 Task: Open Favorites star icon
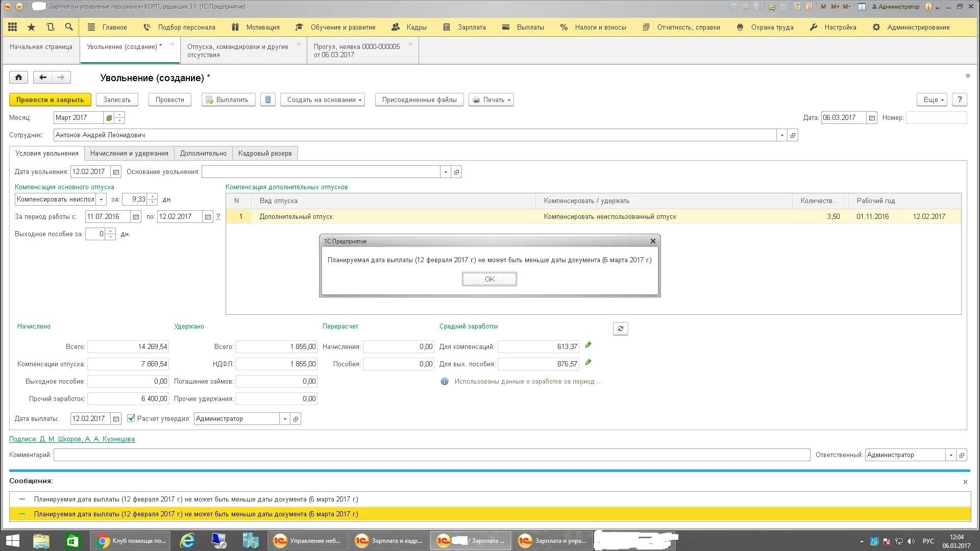click(31, 27)
